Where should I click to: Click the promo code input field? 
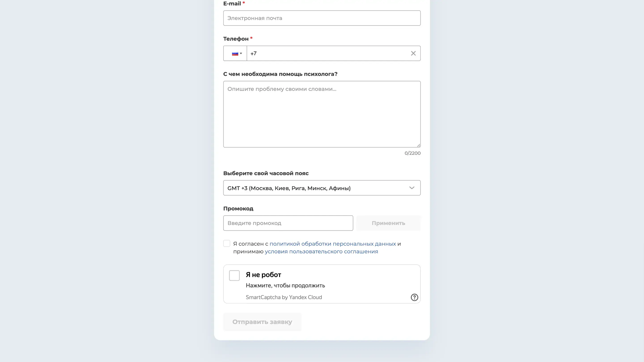click(288, 223)
